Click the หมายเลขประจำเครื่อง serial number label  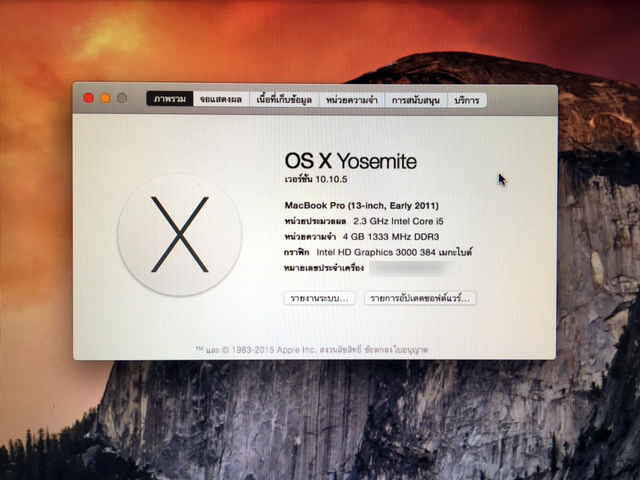tap(324, 268)
